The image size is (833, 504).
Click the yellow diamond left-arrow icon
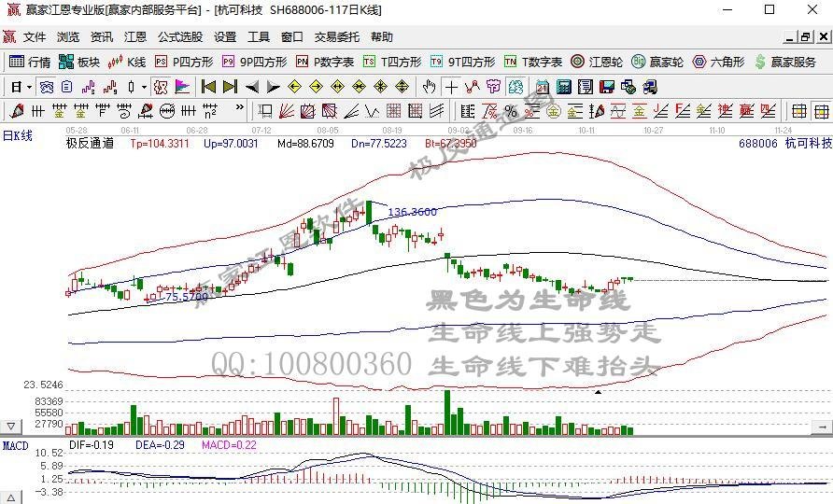tap(294, 87)
